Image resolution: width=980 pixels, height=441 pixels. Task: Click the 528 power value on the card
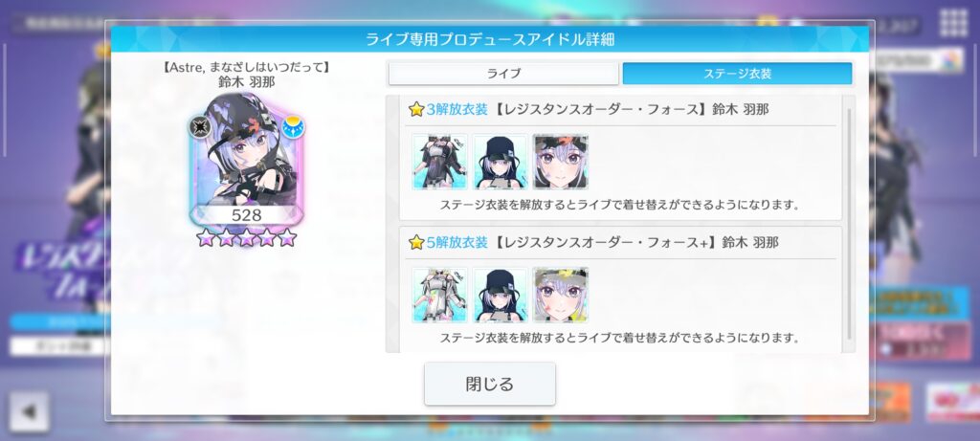[246, 215]
